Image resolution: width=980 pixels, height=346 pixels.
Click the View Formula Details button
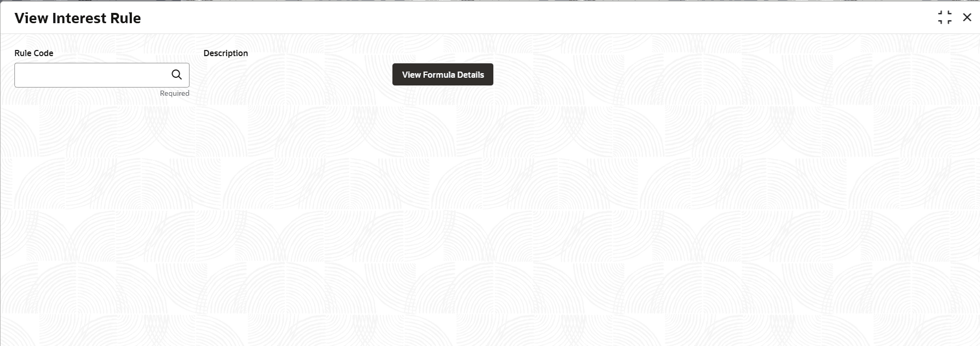pyautogui.click(x=442, y=75)
